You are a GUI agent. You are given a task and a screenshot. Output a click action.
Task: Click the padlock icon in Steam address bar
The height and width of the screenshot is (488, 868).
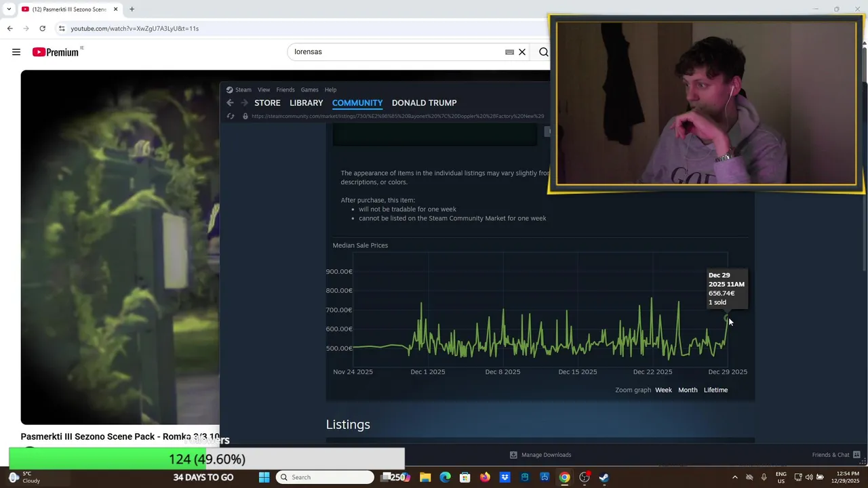point(245,116)
